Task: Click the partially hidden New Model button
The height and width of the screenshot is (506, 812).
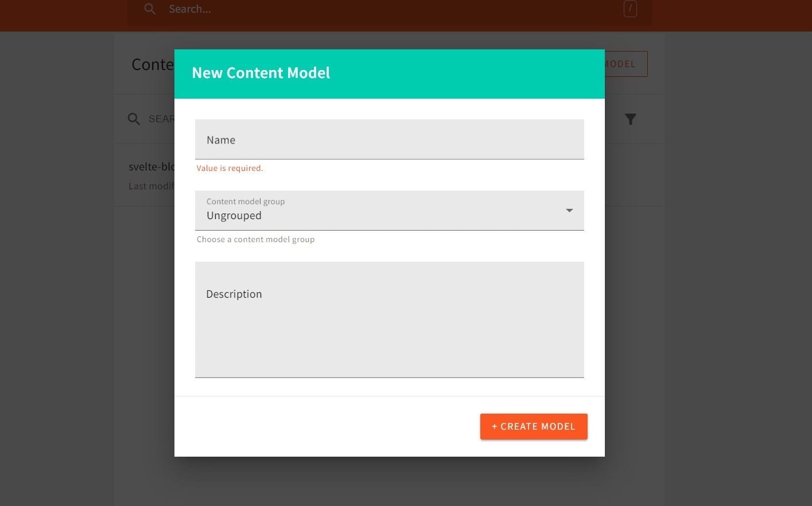Action: tap(625, 64)
